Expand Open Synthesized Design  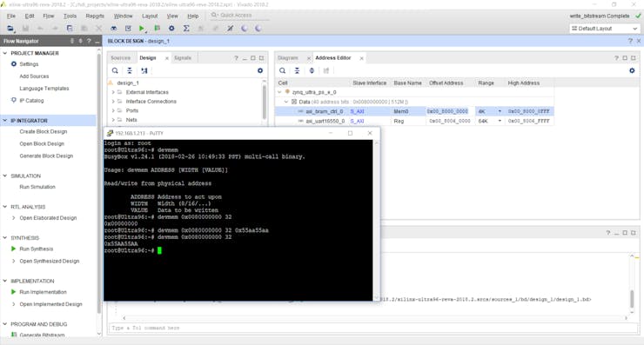click(x=14, y=261)
